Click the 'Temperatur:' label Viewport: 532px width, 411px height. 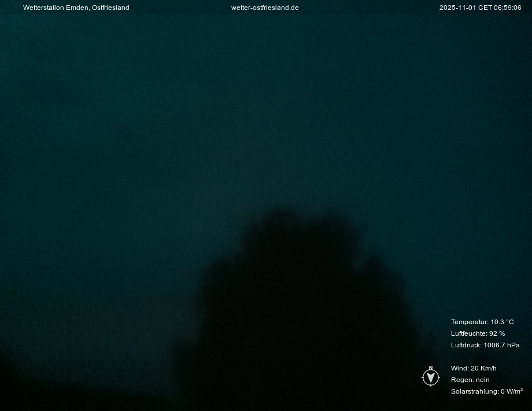coord(470,322)
